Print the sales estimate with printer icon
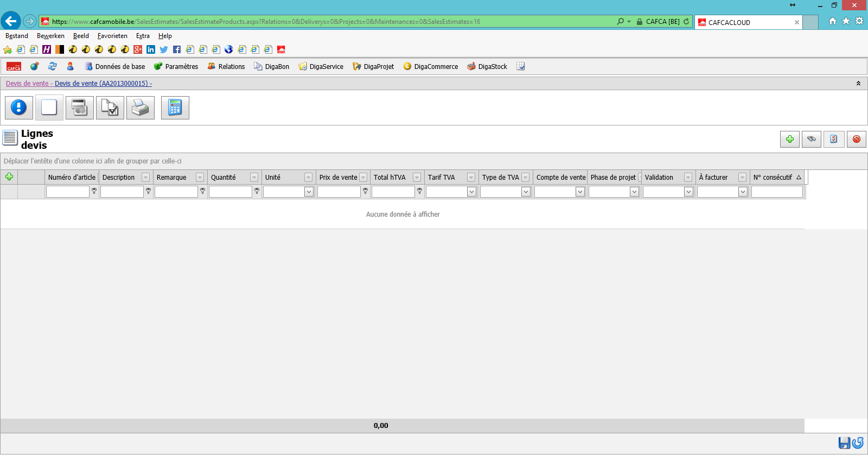This screenshot has width=868, height=467. (141, 108)
